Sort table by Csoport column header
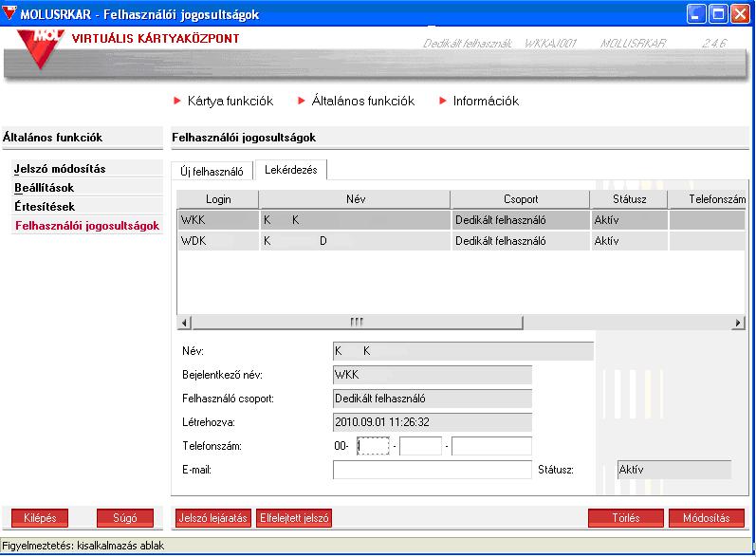This screenshot has width=756, height=557. [x=521, y=199]
